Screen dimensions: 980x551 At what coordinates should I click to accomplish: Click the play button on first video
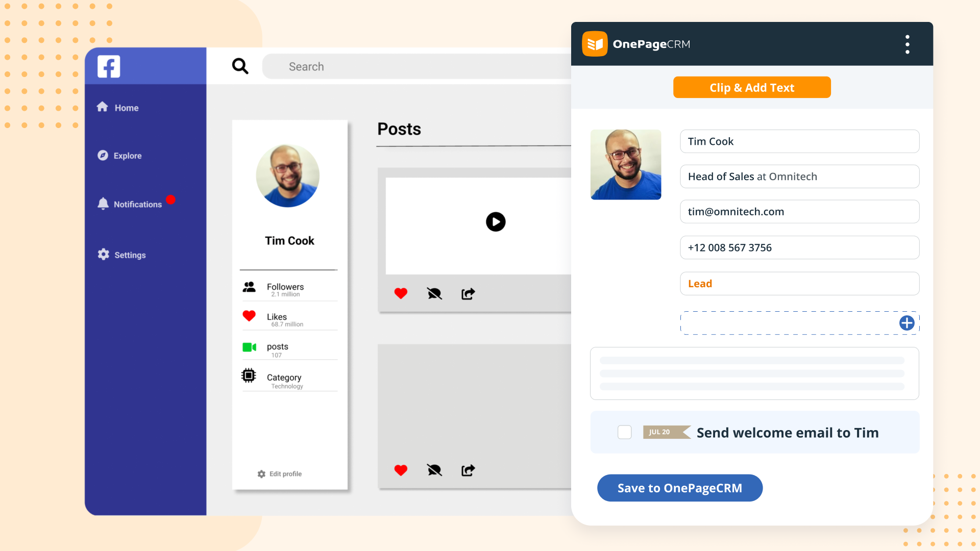coord(496,221)
